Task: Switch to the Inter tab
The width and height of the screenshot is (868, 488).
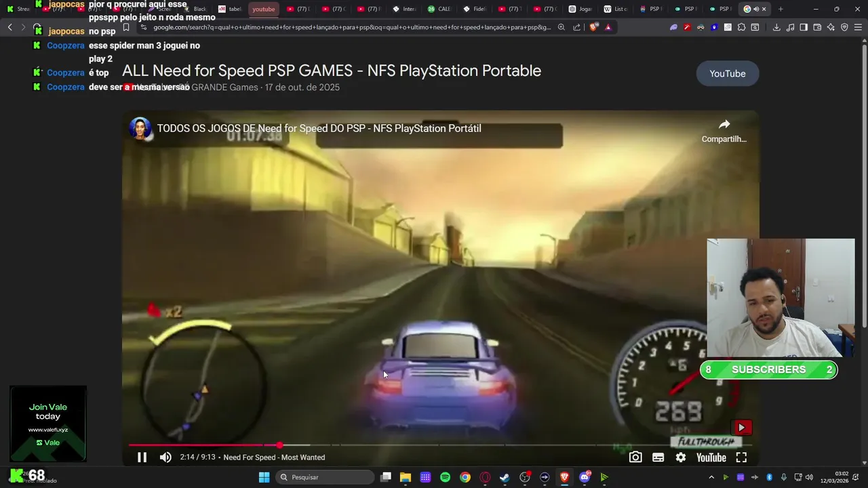Action: (x=404, y=9)
